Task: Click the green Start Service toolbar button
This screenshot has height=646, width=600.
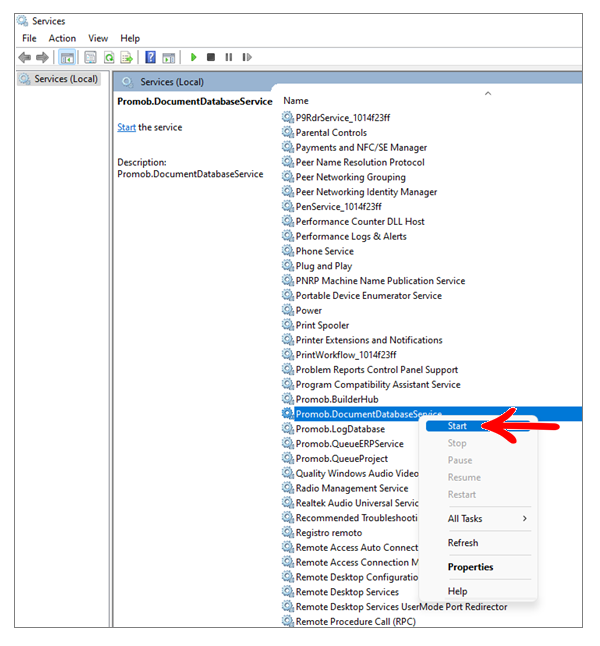Action: coord(193,57)
